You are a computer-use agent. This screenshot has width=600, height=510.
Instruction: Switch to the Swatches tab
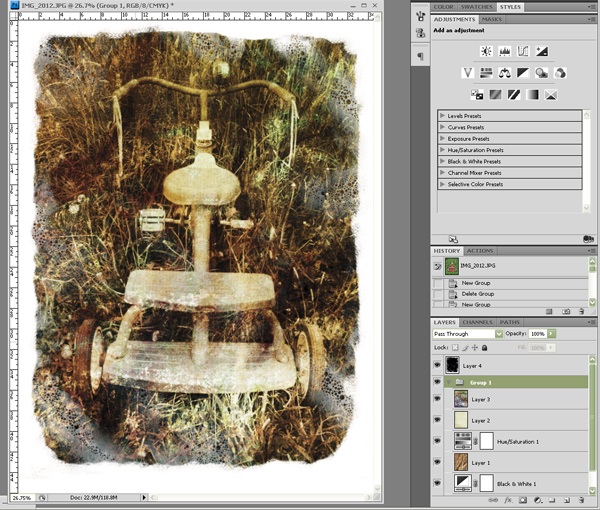click(476, 7)
